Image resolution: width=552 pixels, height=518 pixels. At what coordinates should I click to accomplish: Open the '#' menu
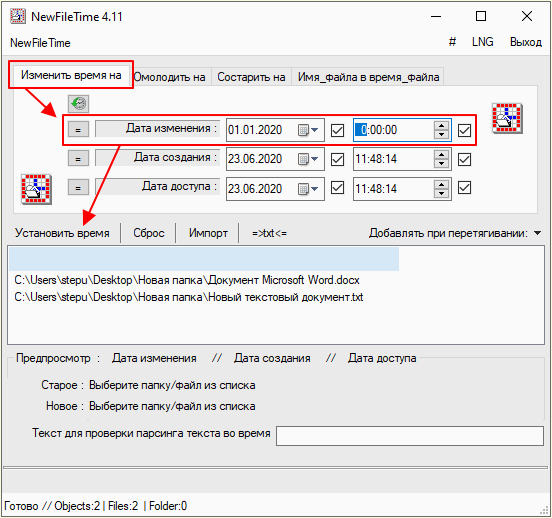[452, 42]
